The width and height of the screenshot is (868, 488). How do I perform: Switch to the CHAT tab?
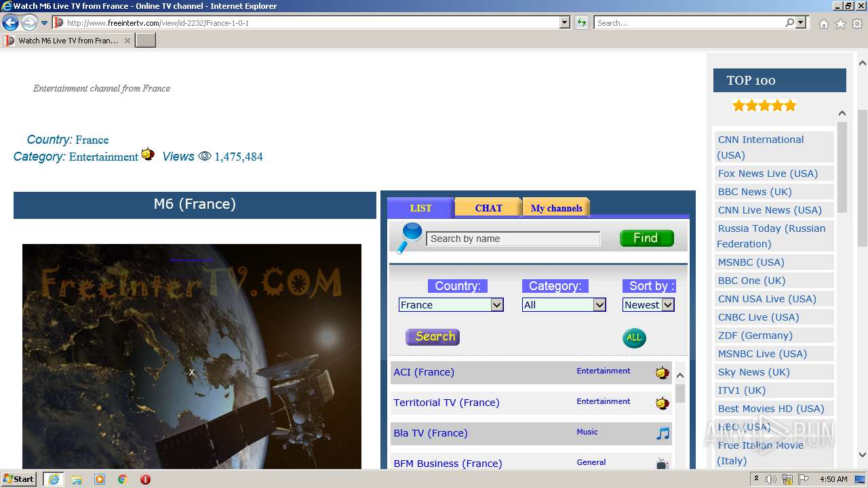488,208
